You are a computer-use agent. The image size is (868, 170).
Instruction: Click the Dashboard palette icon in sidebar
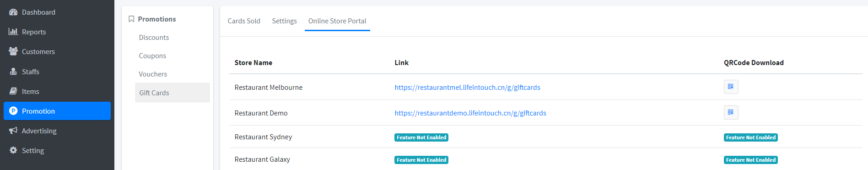[x=13, y=12]
